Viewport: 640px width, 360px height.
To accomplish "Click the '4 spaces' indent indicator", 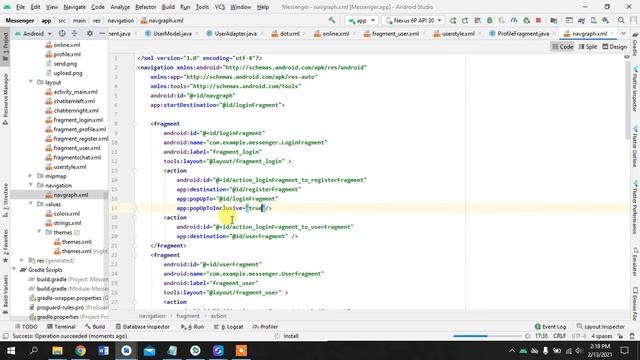I will 602,336.
